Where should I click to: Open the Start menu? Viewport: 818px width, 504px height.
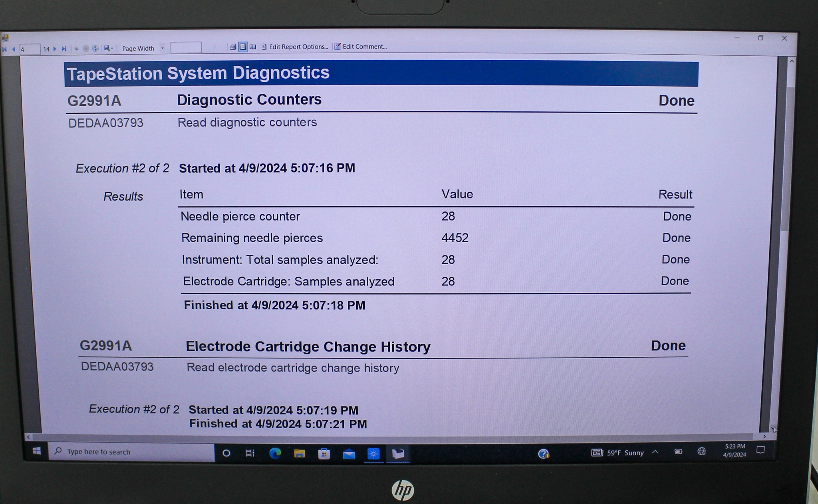[38, 451]
